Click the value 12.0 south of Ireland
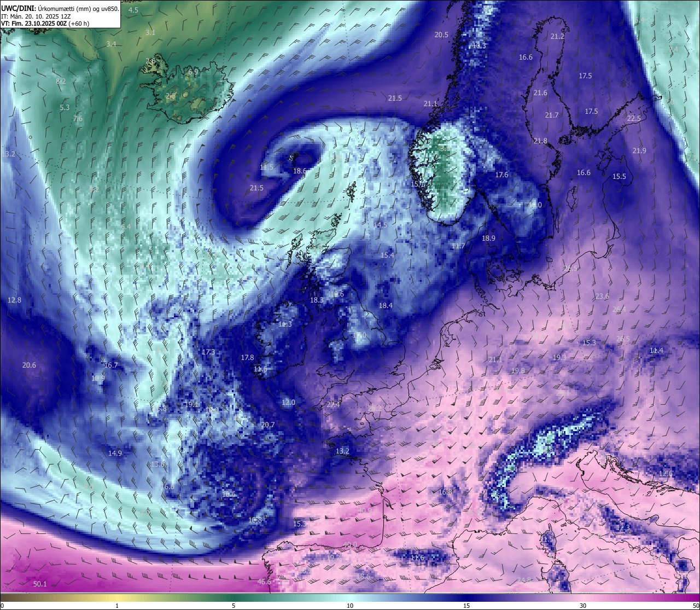 tap(288, 403)
